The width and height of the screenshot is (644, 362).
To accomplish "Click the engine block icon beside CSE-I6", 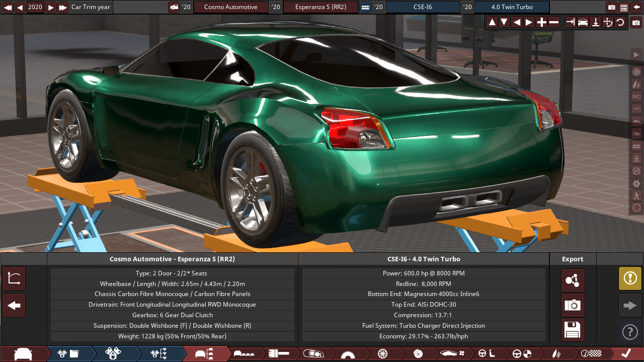I will [x=365, y=7].
